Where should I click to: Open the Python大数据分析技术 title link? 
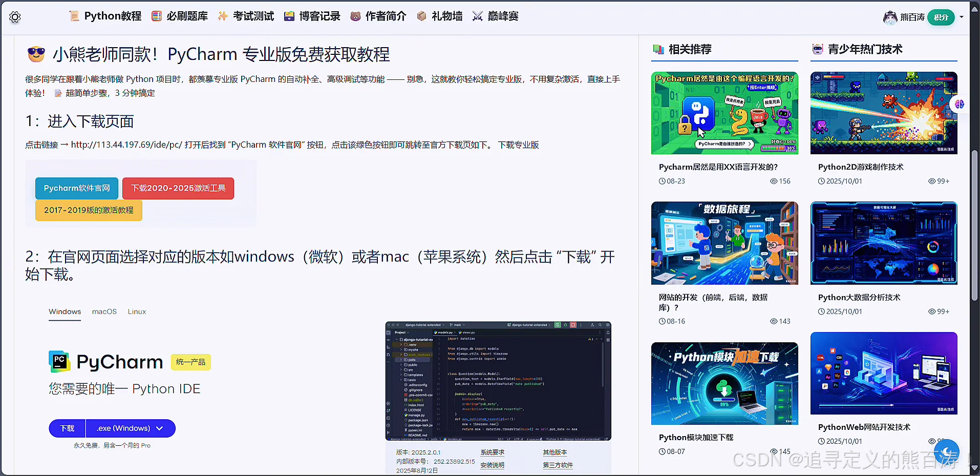pos(859,298)
